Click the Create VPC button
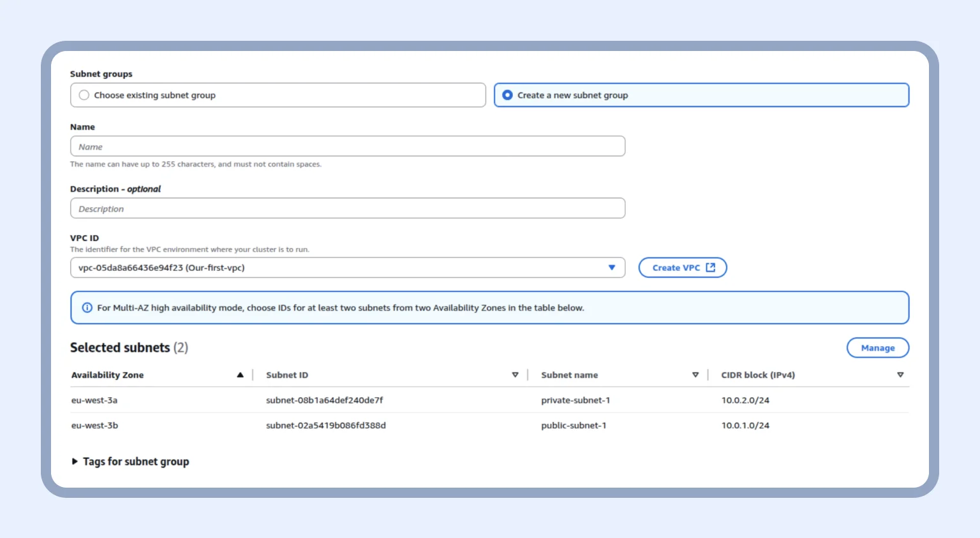The height and width of the screenshot is (538, 980). (682, 267)
